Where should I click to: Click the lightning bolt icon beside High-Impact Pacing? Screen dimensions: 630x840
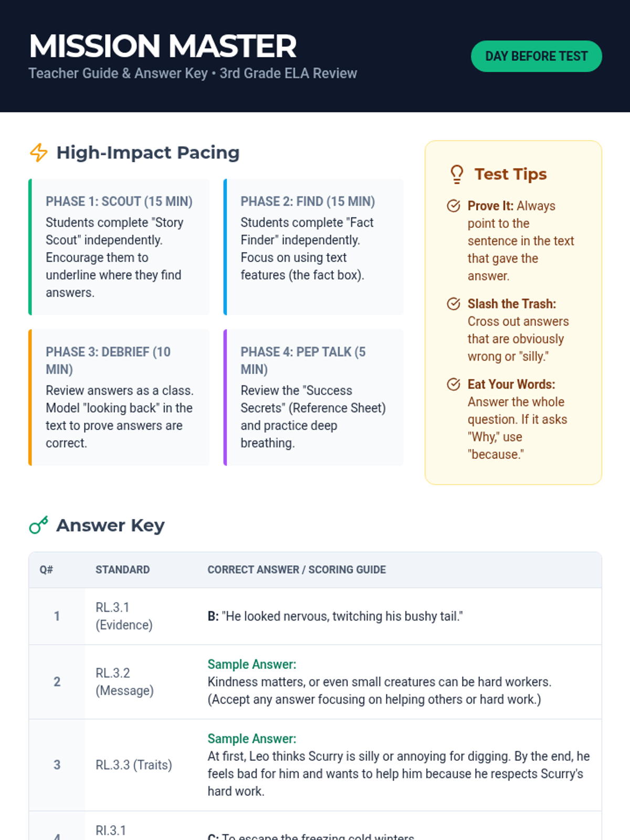coord(38,153)
